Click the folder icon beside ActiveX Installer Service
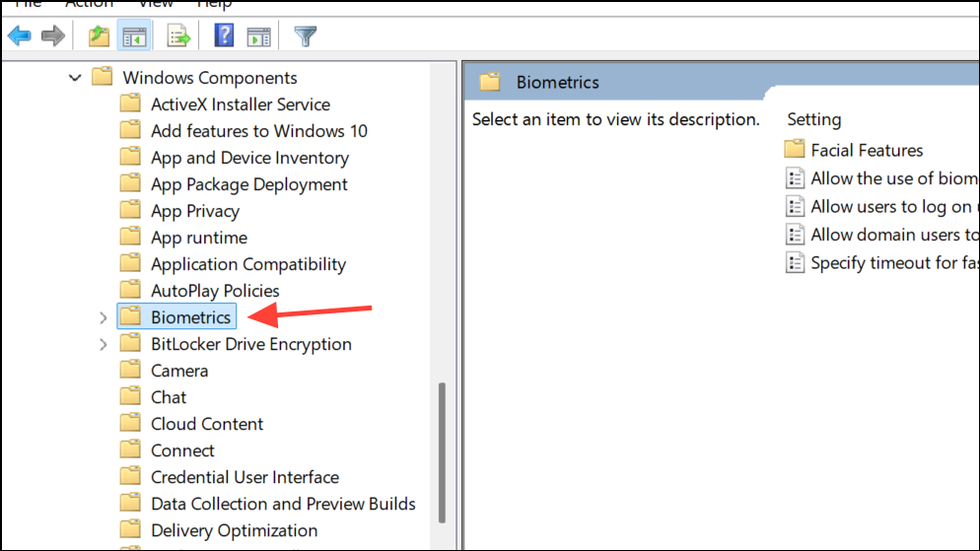Image resolution: width=980 pixels, height=551 pixels. (130, 103)
